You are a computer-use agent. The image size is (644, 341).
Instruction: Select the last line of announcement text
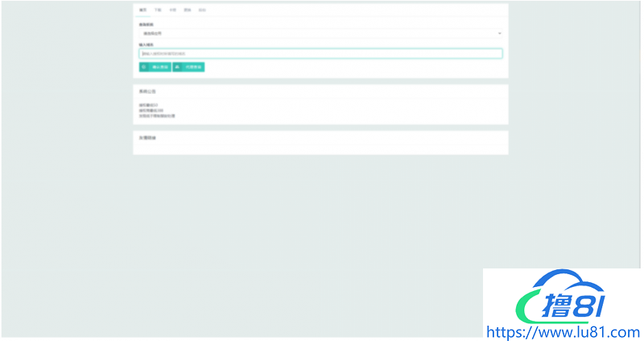click(x=157, y=116)
